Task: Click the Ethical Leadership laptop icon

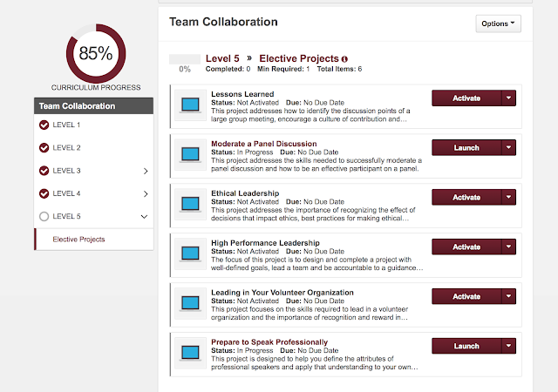Action: 191,205
